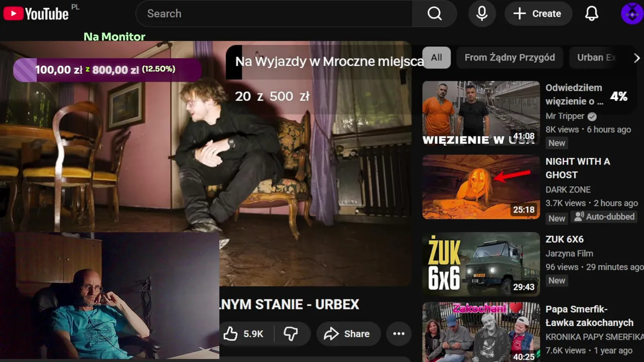Screen dimensions: 644x362
Task: Open the Create menu button
Action: (538, 14)
